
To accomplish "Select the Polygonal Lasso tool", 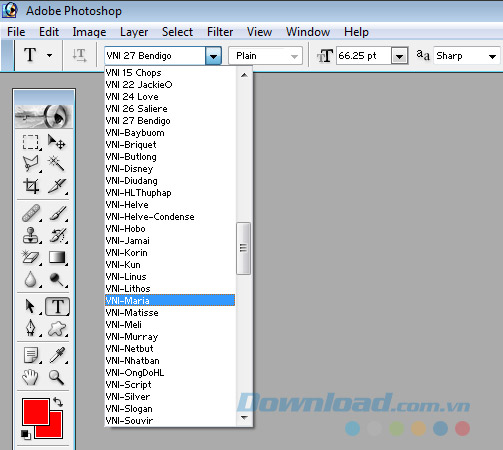I will [x=31, y=164].
